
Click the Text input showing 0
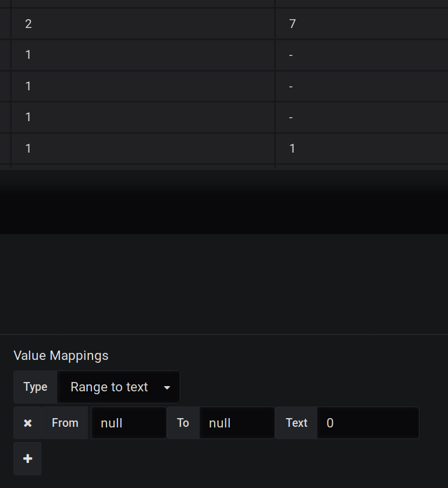pos(368,423)
